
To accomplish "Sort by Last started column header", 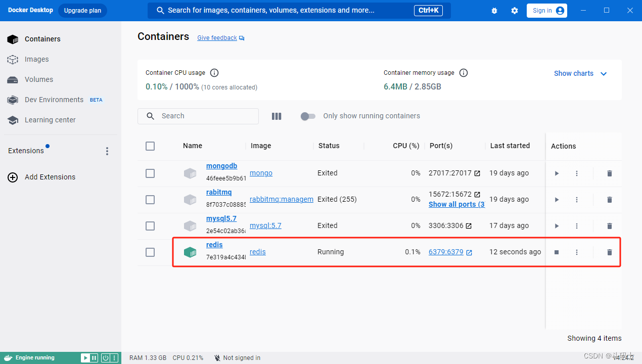I will 510,146.
